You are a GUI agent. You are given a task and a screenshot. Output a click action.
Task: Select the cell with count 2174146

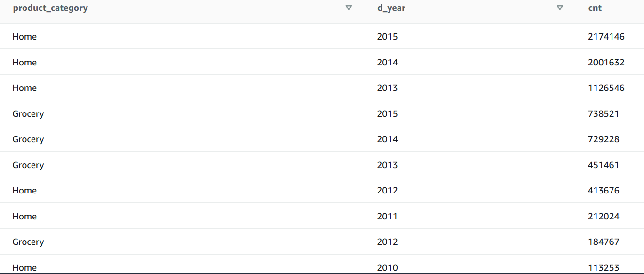tap(606, 37)
